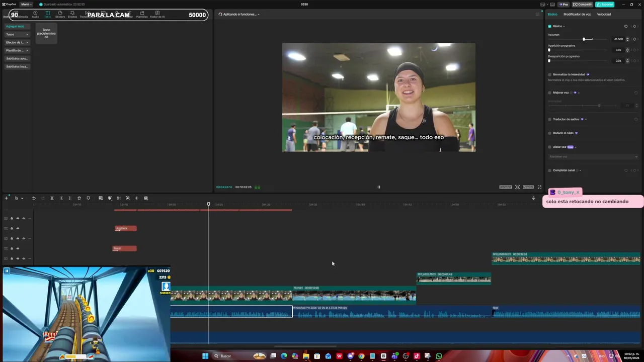Image resolution: width=644 pixels, height=362 pixels.
Task: Click the plus add-track icon in timeline toolbar
Action: [7, 198]
